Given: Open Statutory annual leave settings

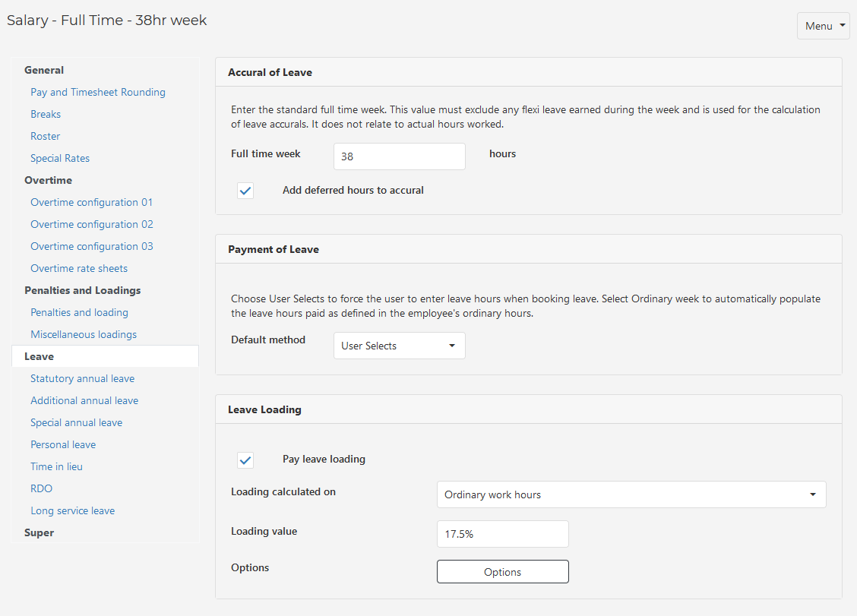Looking at the screenshot, I should coord(82,378).
